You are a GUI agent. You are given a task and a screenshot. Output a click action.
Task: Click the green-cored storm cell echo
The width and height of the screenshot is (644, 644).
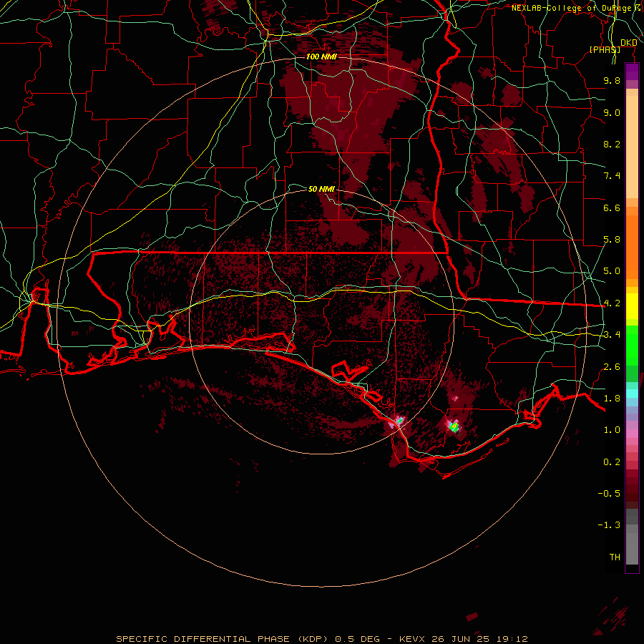coord(454,426)
